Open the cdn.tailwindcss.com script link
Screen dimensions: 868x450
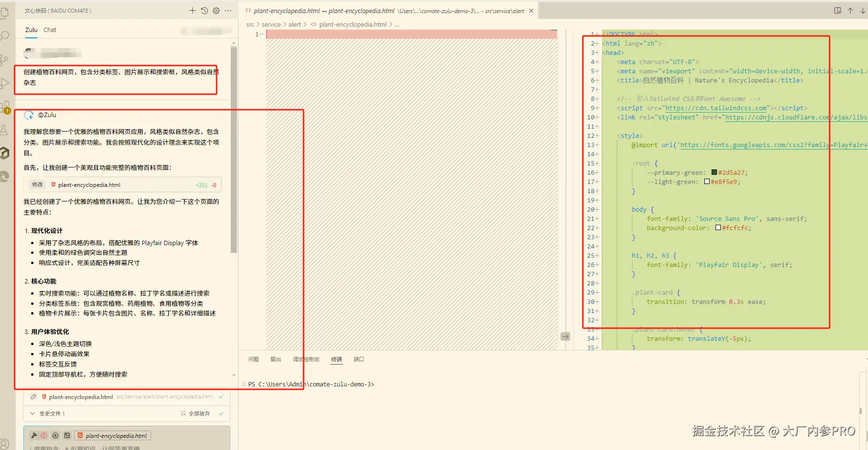(x=716, y=108)
